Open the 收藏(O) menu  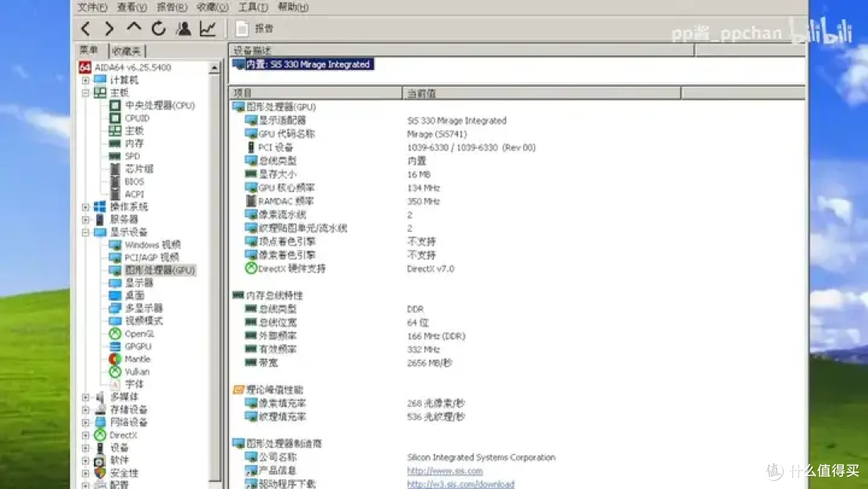[212, 7]
